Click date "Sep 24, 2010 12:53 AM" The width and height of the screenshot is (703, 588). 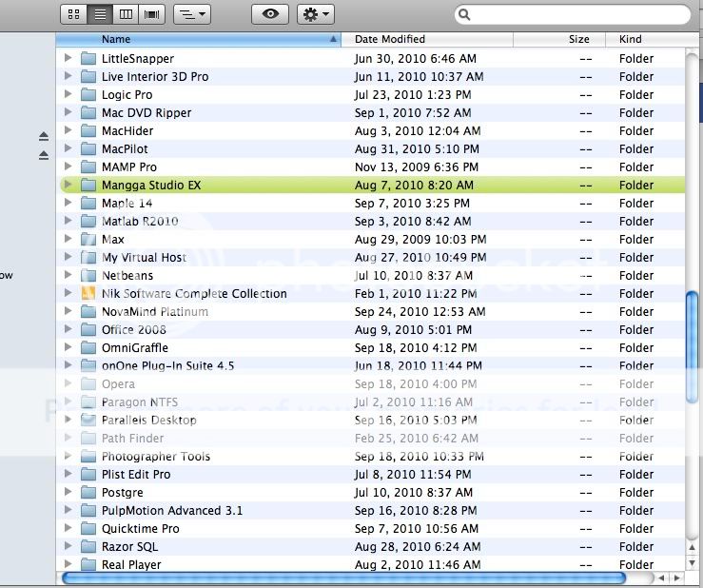pyautogui.click(x=420, y=312)
